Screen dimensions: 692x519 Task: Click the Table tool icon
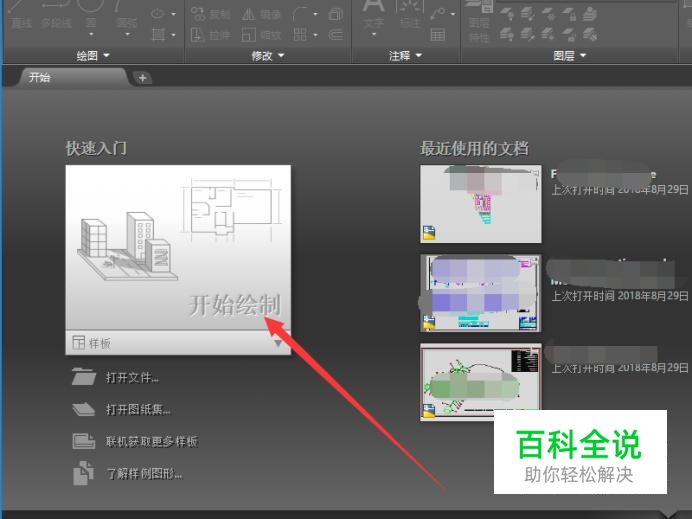tap(437, 34)
